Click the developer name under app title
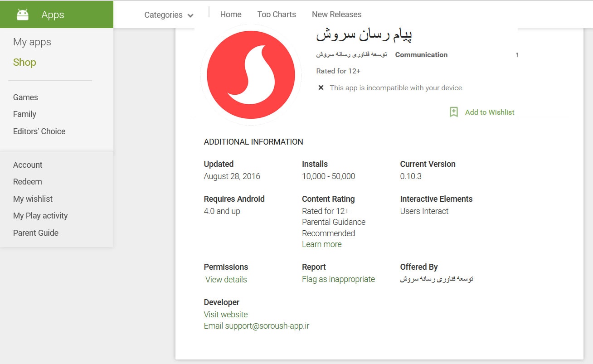The height and width of the screenshot is (364, 593). tap(351, 55)
